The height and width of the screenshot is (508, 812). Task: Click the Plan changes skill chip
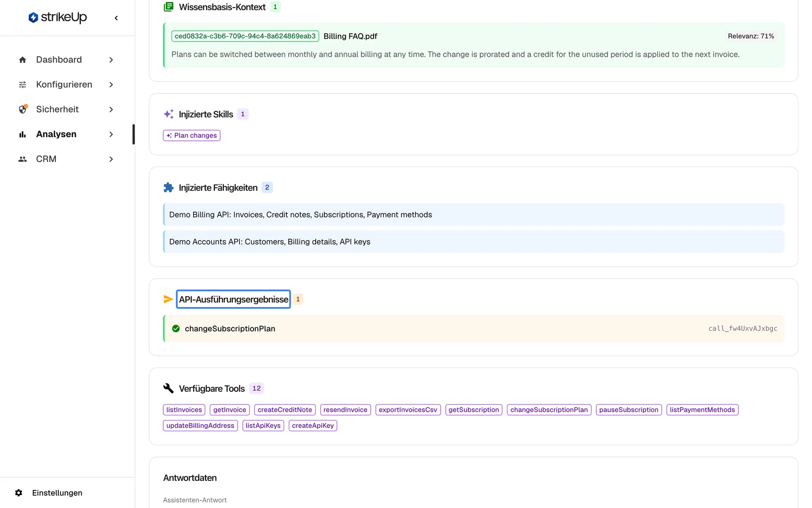click(x=192, y=135)
